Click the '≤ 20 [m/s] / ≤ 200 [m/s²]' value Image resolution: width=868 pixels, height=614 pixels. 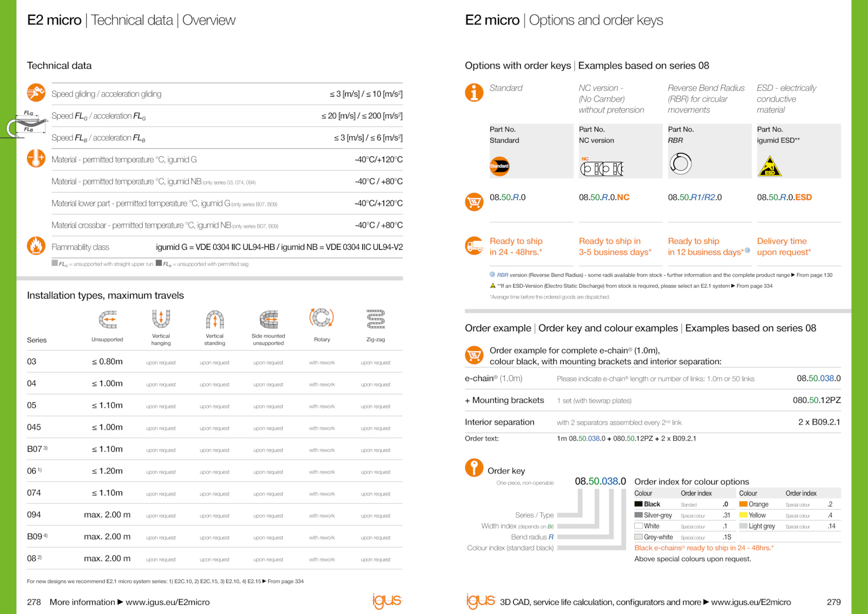click(x=362, y=116)
